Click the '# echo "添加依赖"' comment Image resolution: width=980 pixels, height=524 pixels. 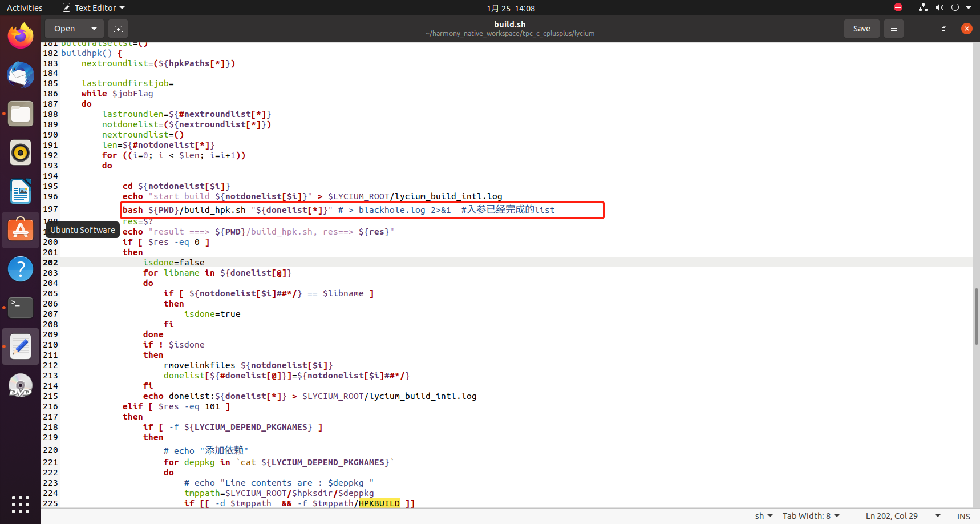click(206, 450)
